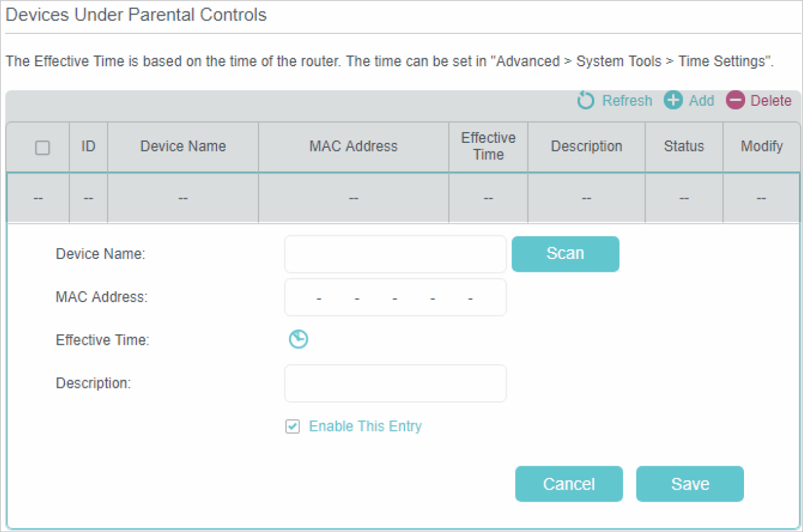This screenshot has height=532, width=803.
Task: Save the parental control entry
Action: tap(690, 484)
